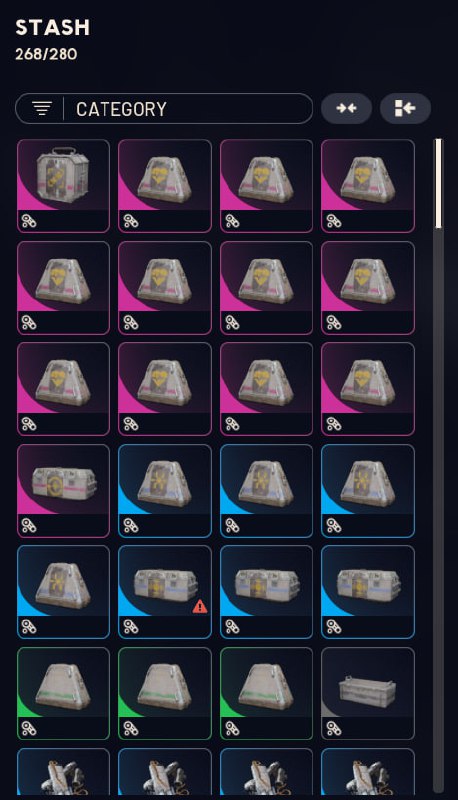Select the grey open metal crate item

(368, 693)
